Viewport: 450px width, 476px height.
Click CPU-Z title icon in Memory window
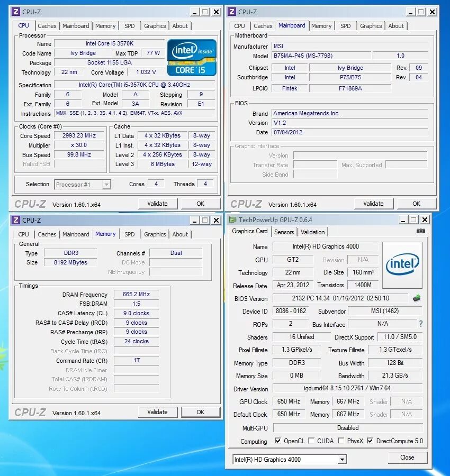(15, 220)
